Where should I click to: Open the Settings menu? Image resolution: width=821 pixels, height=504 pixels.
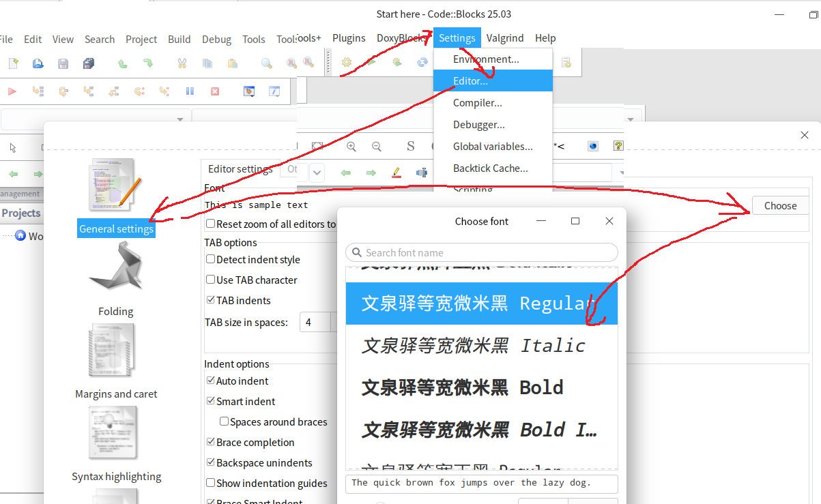[x=457, y=38]
